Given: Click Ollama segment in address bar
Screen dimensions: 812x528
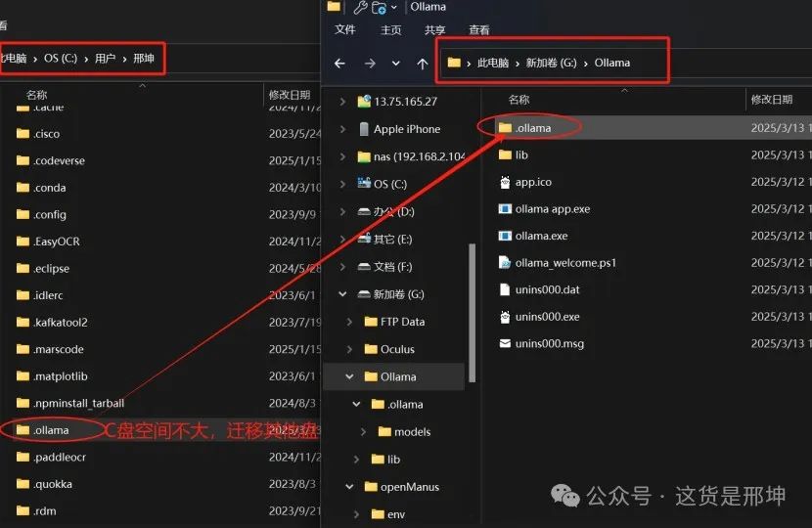Looking at the screenshot, I should 612,63.
